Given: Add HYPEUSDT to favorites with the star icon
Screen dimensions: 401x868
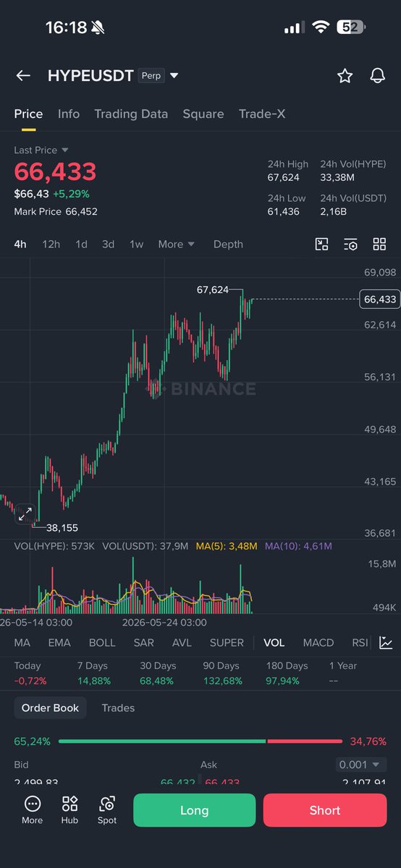Looking at the screenshot, I should 345,76.
